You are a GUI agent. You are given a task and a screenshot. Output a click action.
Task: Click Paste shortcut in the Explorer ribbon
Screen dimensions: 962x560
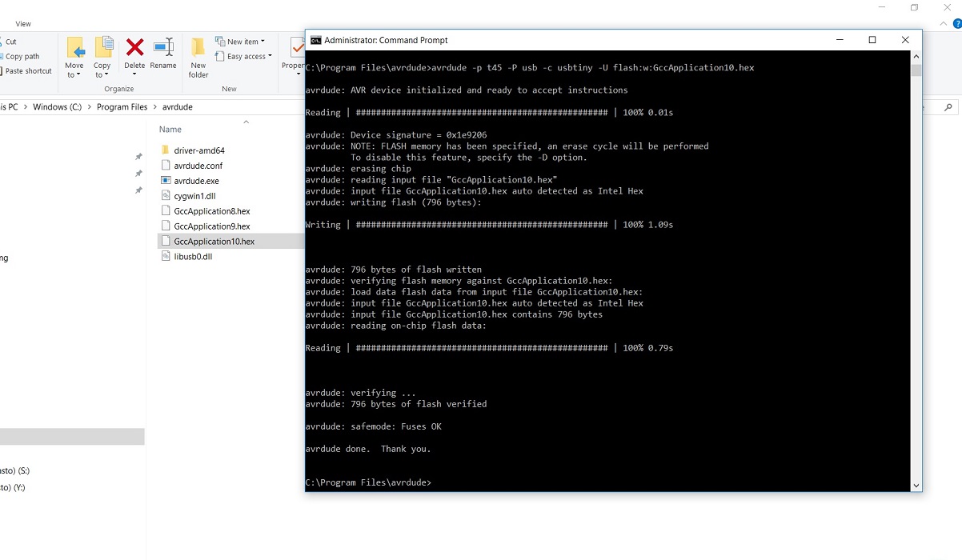click(x=28, y=71)
